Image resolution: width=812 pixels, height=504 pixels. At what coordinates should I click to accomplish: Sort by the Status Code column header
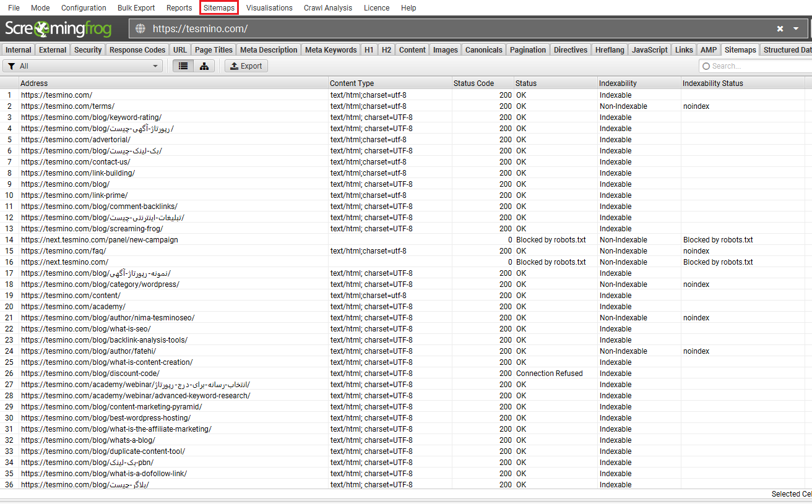click(x=483, y=83)
